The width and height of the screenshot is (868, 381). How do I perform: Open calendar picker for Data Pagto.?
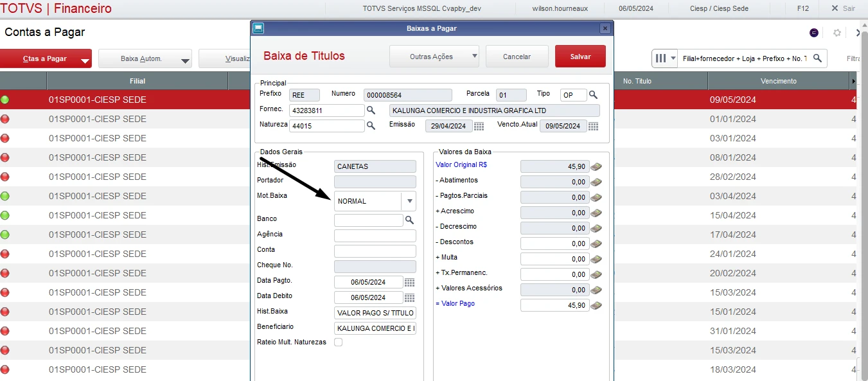(x=409, y=283)
